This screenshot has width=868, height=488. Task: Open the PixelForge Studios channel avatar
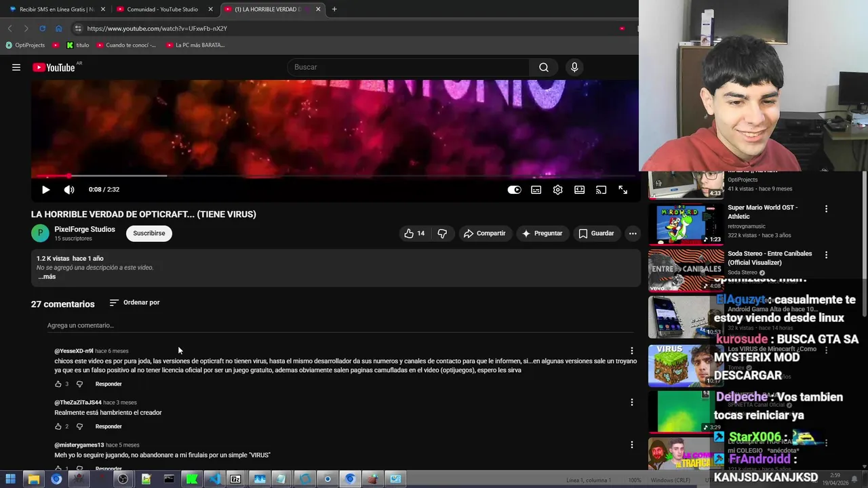point(40,233)
